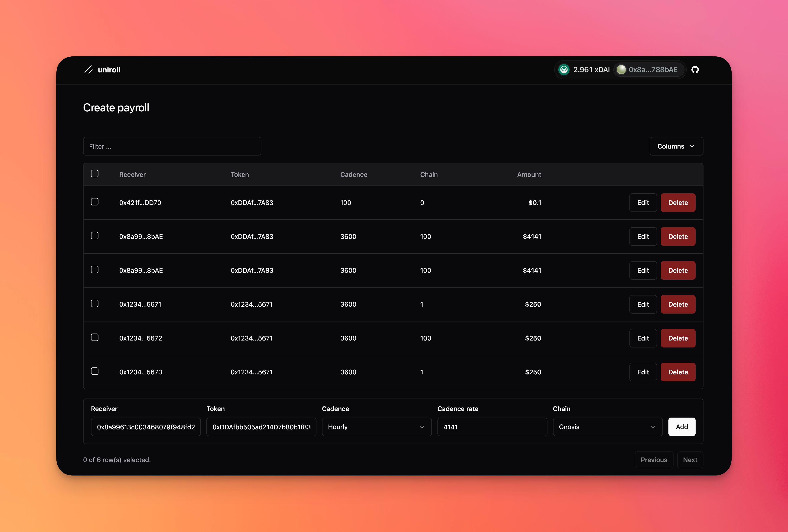This screenshot has width=788, height=532.
Task: Click the Cadence column header
Action: (x=354, y=175)
